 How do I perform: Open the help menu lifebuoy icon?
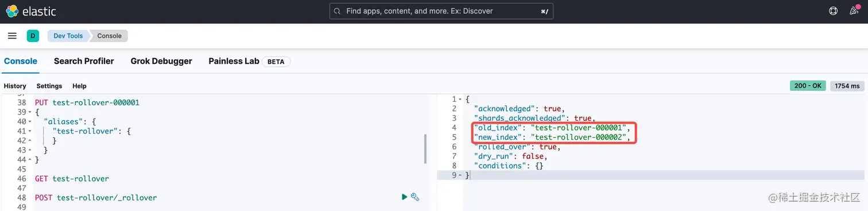coord(833,11)
